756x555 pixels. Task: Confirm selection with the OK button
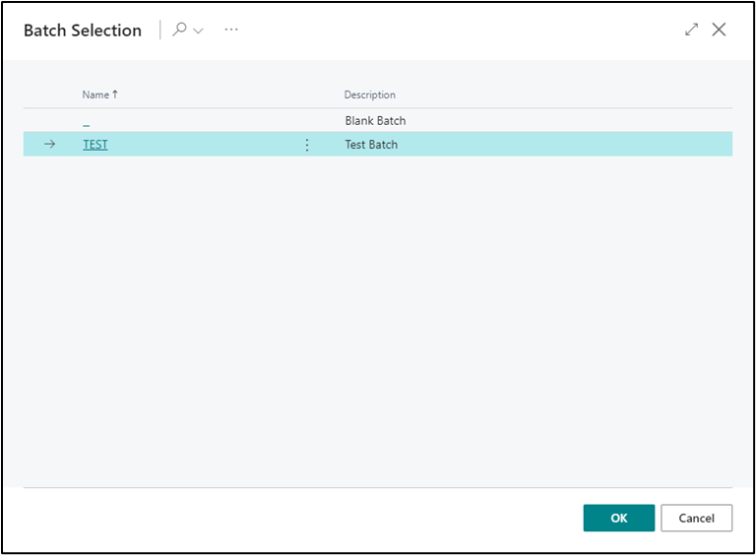[618, 518]
